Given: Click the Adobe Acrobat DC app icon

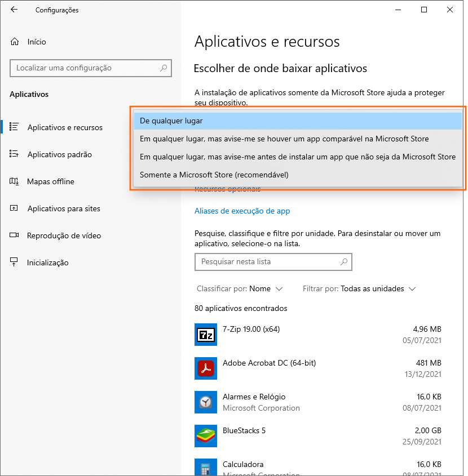Looking at the screenshot, I should pos(206,368).
